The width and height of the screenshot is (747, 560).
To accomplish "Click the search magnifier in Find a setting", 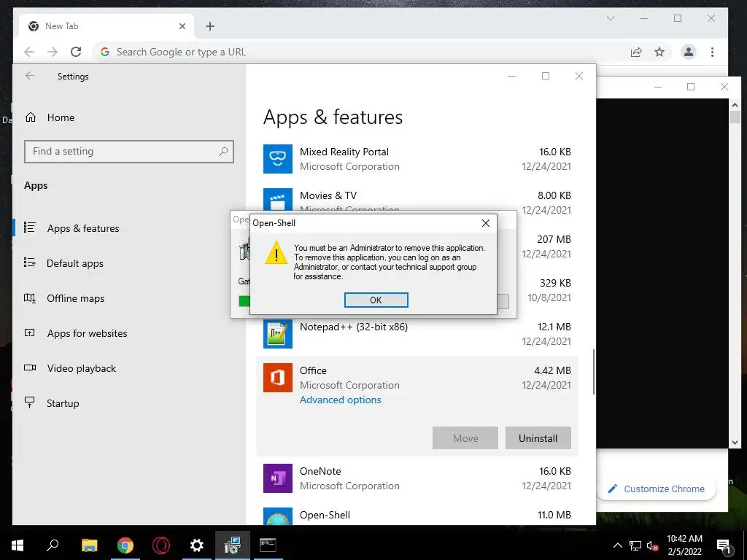I will (223, 152).
